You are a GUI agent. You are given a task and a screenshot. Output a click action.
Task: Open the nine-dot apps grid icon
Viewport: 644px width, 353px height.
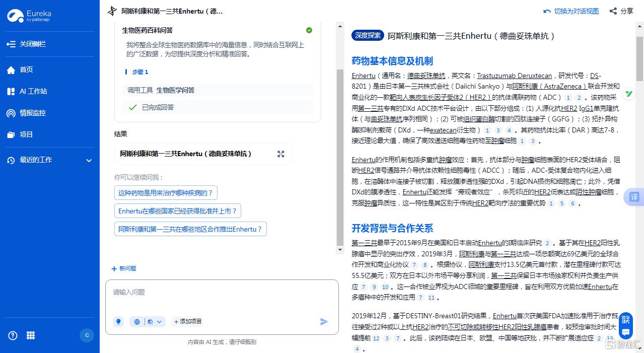click(31, 335)
